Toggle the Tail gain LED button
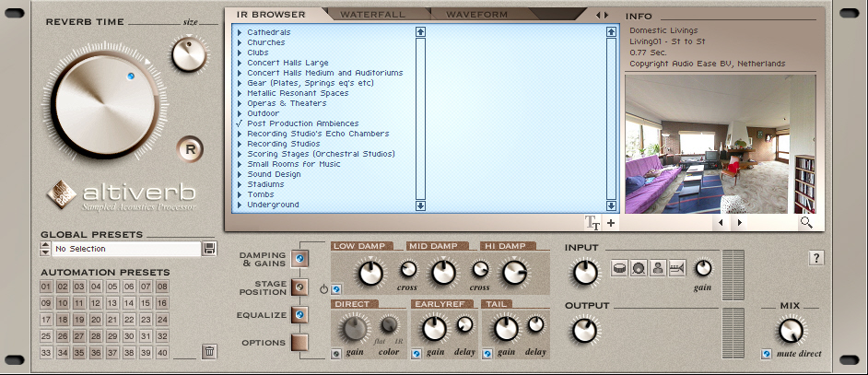The width and height of the screenshot is (868, 375). [487, 354]
